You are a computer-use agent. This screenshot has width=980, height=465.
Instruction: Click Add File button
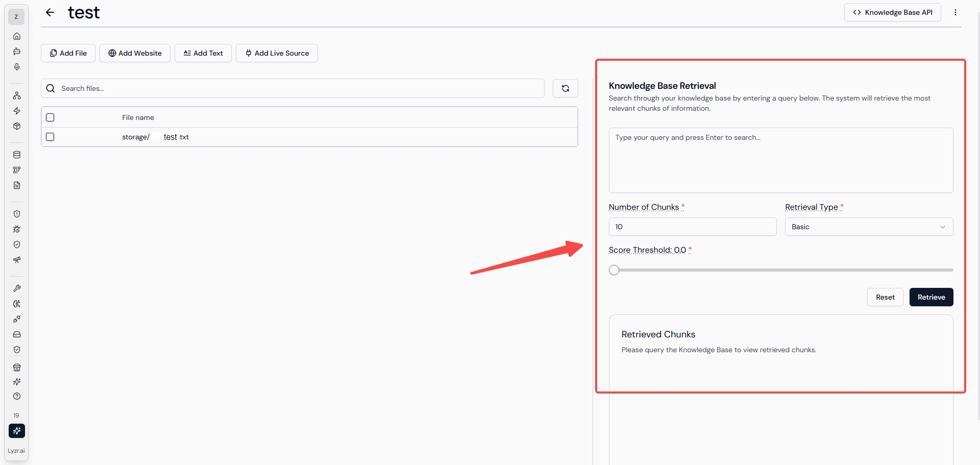click(68, 53)
